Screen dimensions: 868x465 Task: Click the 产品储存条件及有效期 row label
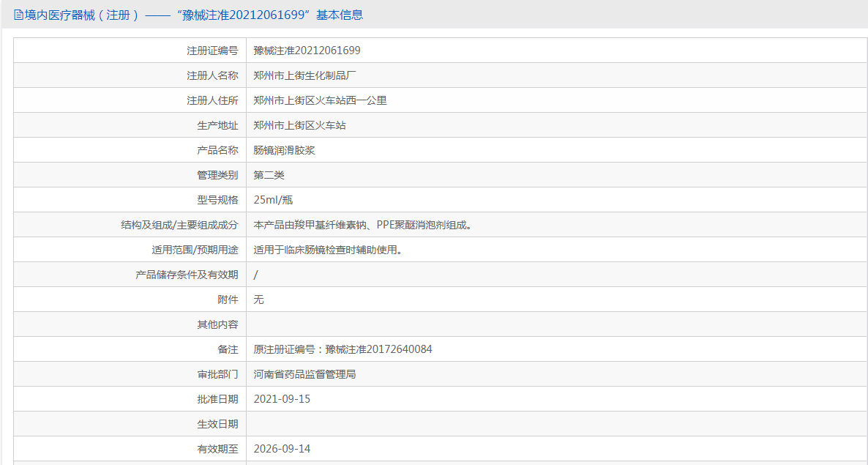[x=187, y=275]
